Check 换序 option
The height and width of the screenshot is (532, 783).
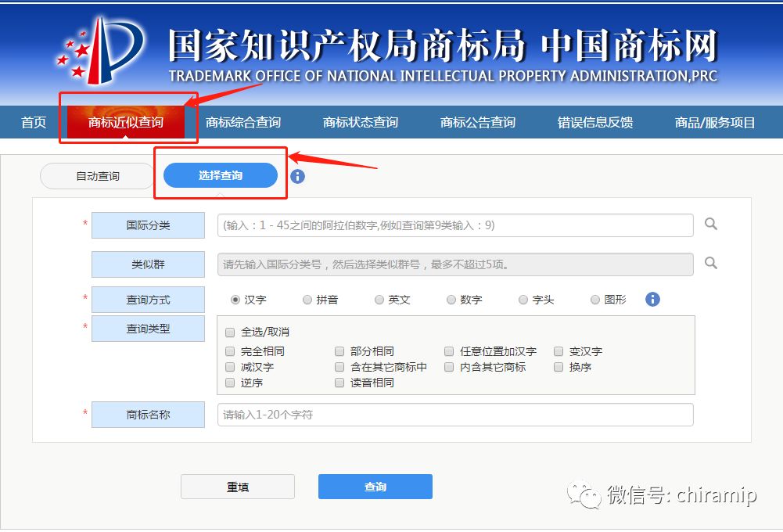point(559,367)
